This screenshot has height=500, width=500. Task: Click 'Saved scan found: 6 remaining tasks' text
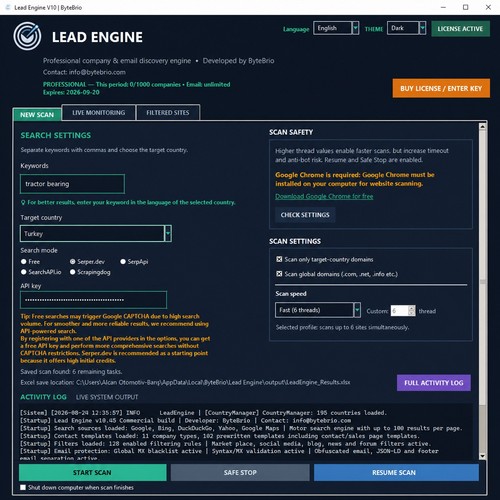(x=71, y=371)
